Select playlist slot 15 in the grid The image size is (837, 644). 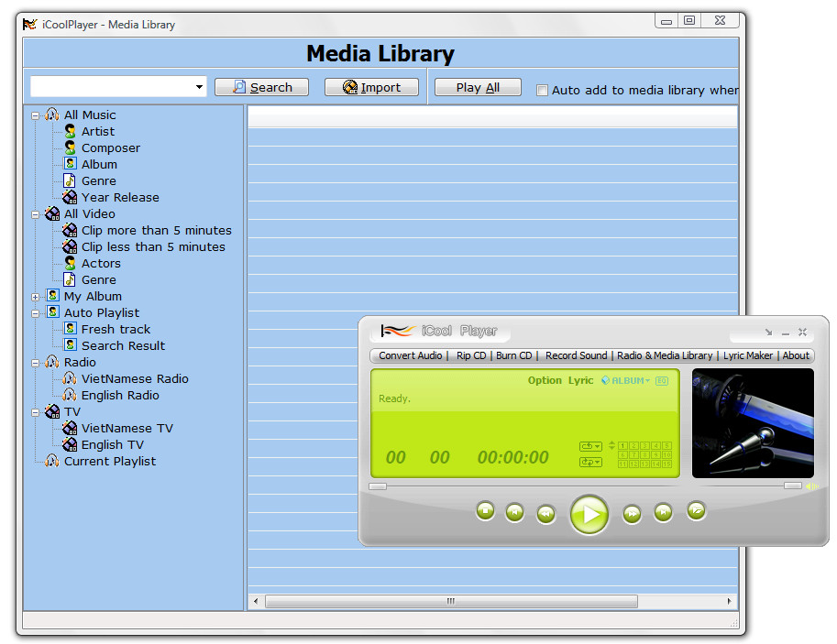coord(666,464)
